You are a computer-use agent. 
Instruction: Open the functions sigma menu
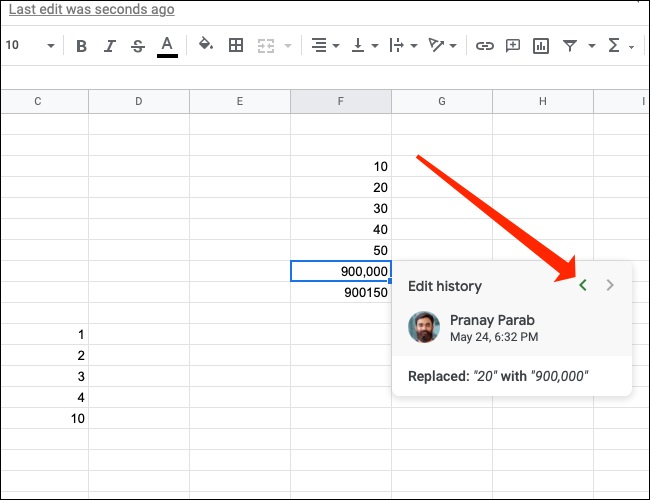(614, 46)
